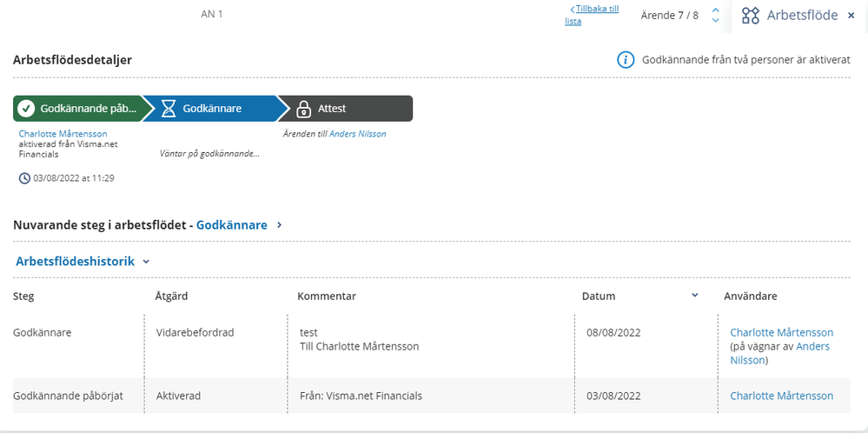868x433 pixels.
Task: Select the Attest workflow step
Action: coord(348,109)
